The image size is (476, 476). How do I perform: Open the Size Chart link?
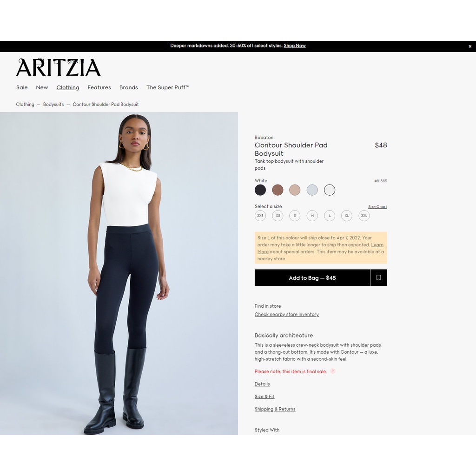[377, 207]
